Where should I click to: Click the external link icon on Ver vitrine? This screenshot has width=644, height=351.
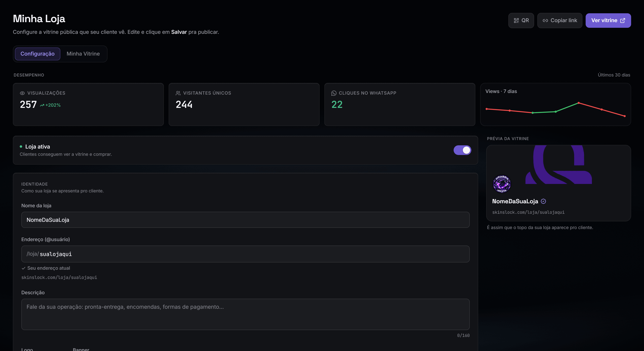click(x=623, y=21)
